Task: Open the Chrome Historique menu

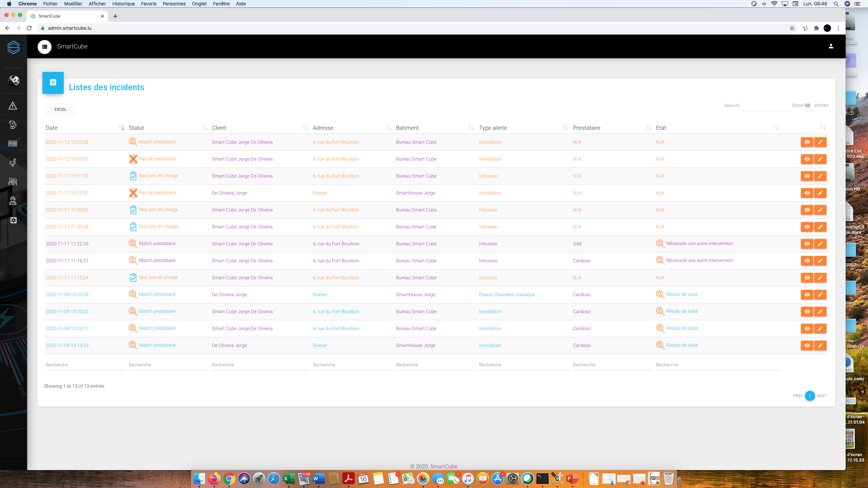Action: (123, 4)
